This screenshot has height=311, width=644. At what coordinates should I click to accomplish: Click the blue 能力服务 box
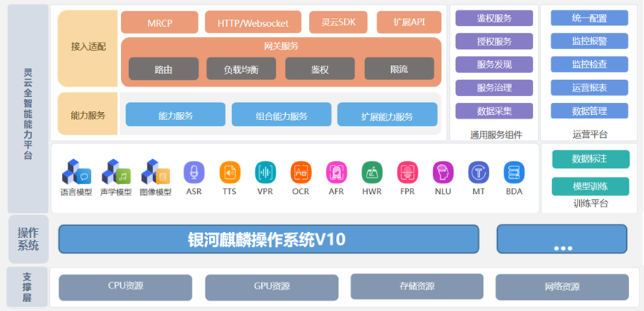click(175, 114)
